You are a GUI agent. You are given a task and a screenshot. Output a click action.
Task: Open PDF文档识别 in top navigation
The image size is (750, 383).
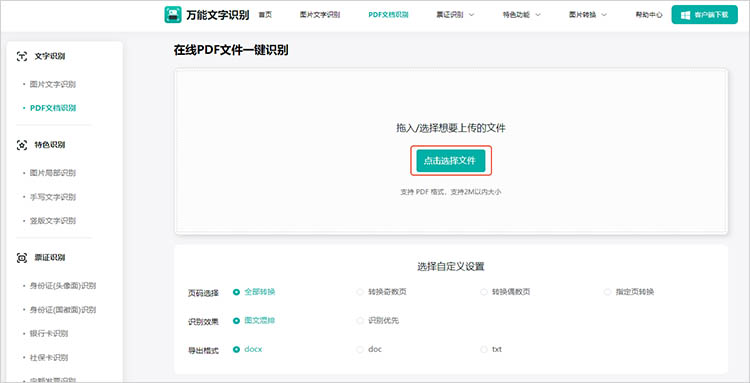click(388, 15)
